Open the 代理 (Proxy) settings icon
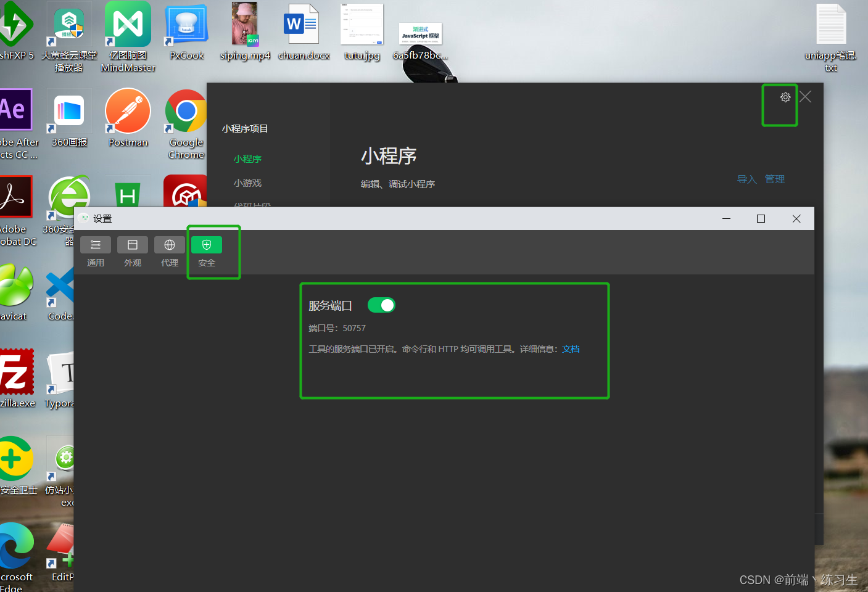The image size is (868, 592). coord(169,245)
